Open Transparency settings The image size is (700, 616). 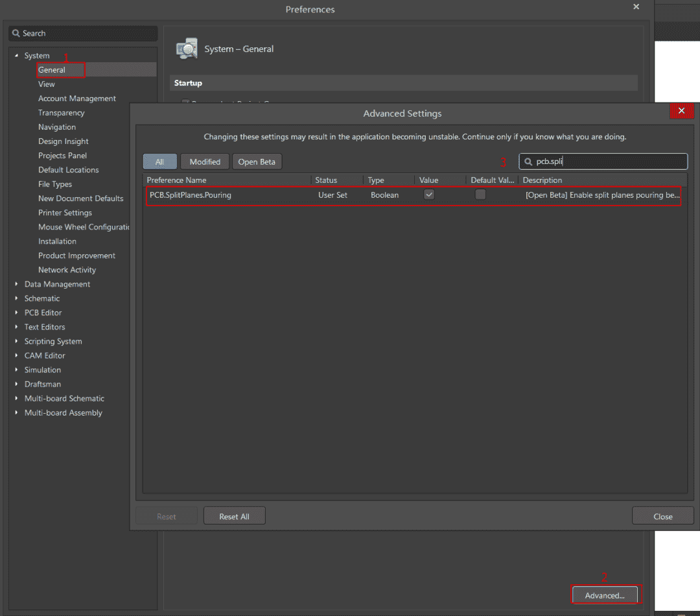click(x=61, y=113)
